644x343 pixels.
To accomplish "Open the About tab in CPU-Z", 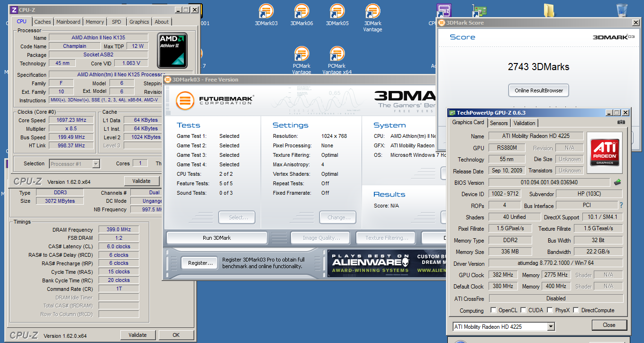I will (x=162, y=22).
